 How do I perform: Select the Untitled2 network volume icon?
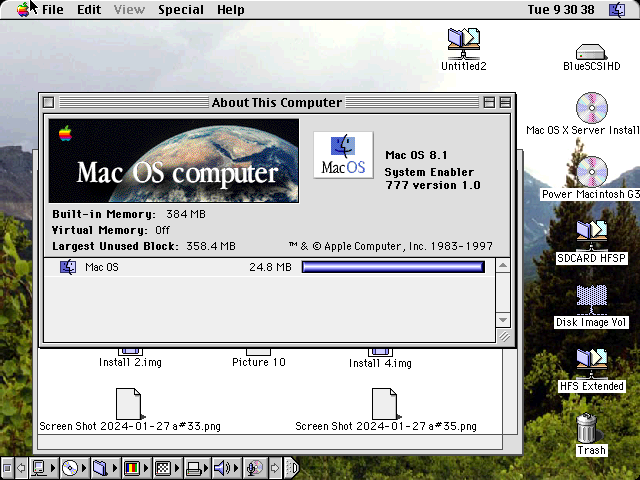pos(464,43)
